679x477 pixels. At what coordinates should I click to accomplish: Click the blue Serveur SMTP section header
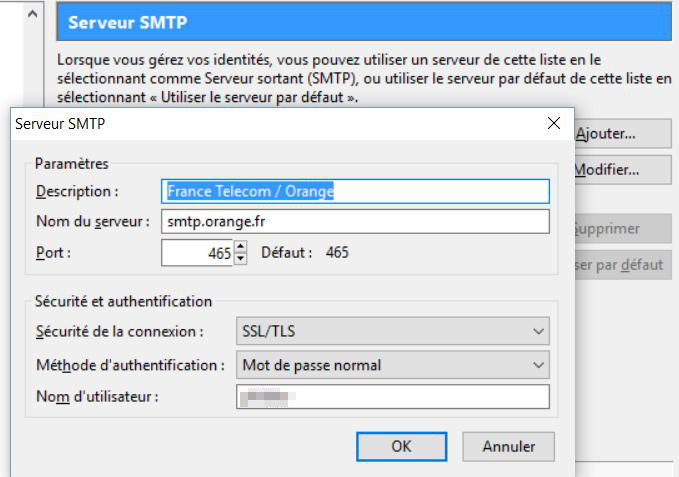tap(363, 21)
